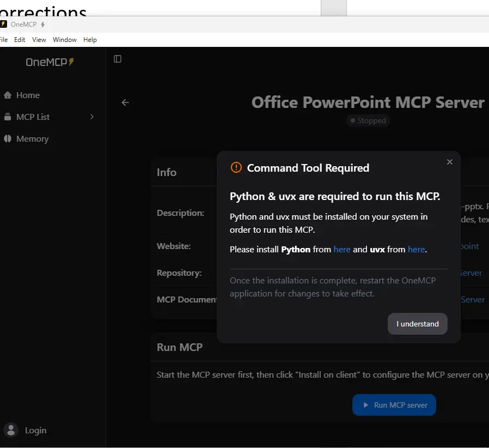This screenshot has height=448, width=489.
Task: Open the Edit menu
Action: coord(20,40)
